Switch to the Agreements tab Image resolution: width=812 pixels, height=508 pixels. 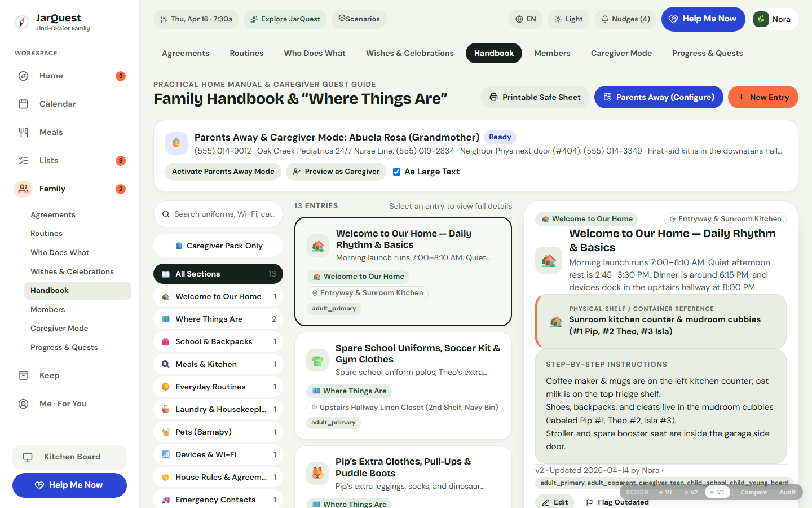click(186, 53)
